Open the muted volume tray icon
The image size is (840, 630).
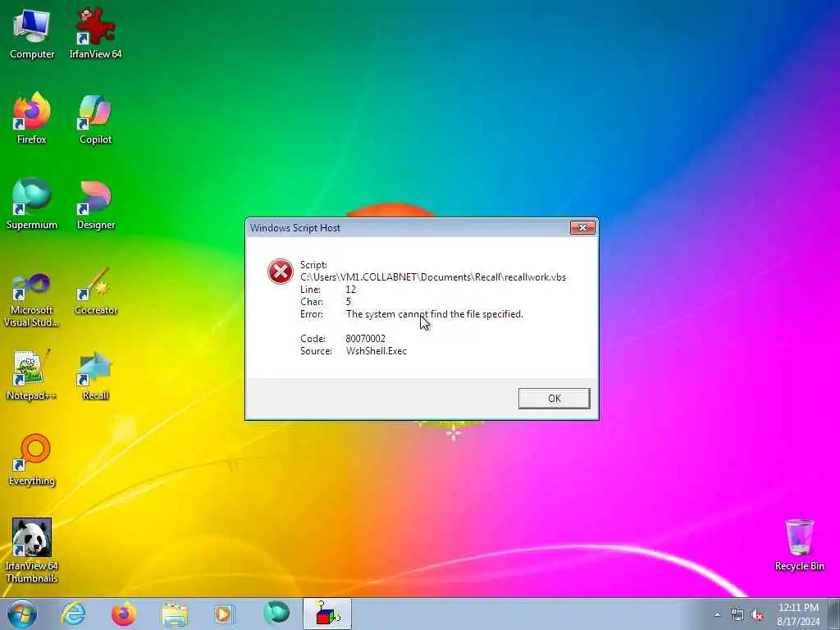click(x=757, y=614)
